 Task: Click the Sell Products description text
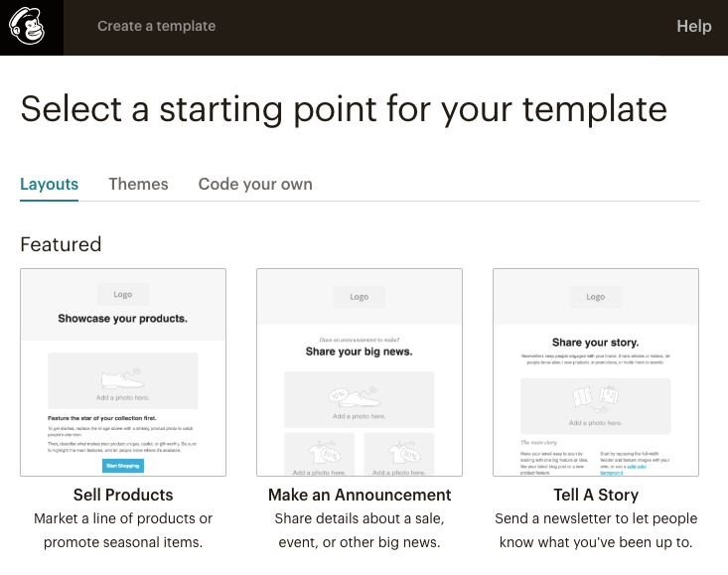click(x=123, y=530)
